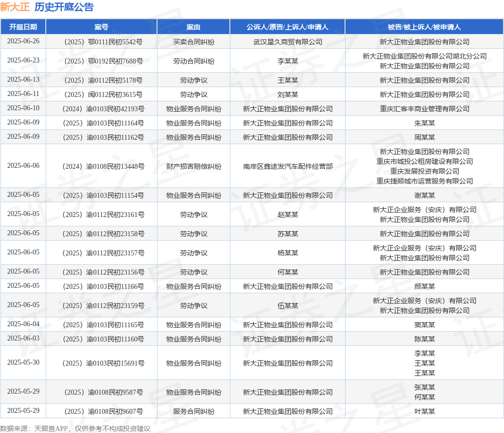Click case number 鄂0192民初7688号

(x=103, y=61)
